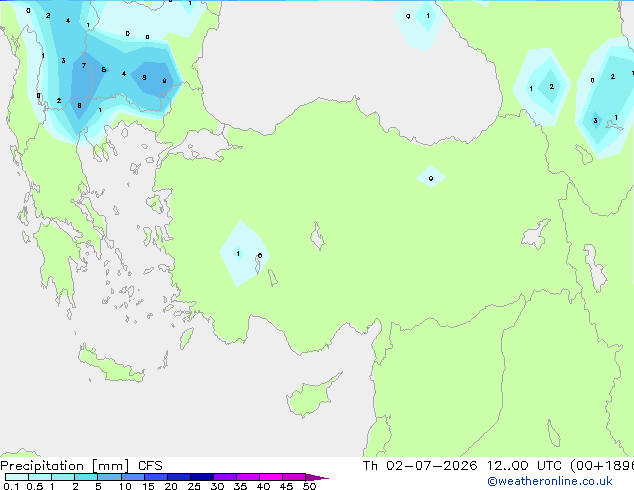634x490 pixels.
Task: Select the 'Th 02-07-2026 12..00 UTC' timestamp
Action: pos(462,466)
